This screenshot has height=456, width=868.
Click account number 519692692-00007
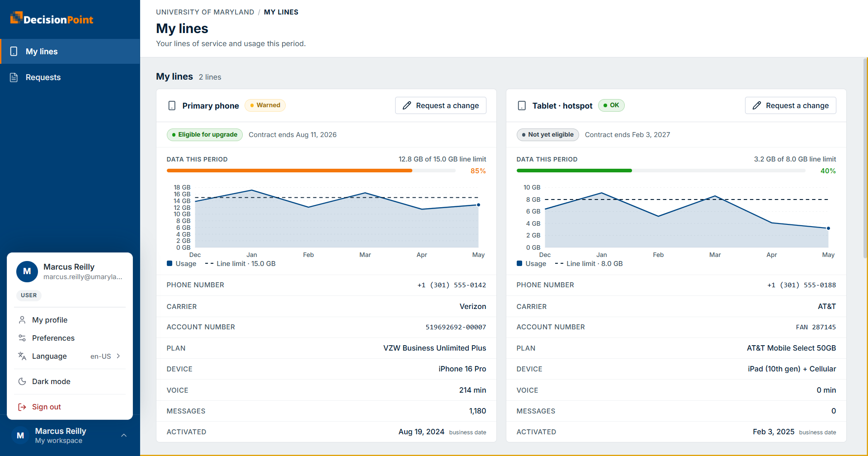456,327
